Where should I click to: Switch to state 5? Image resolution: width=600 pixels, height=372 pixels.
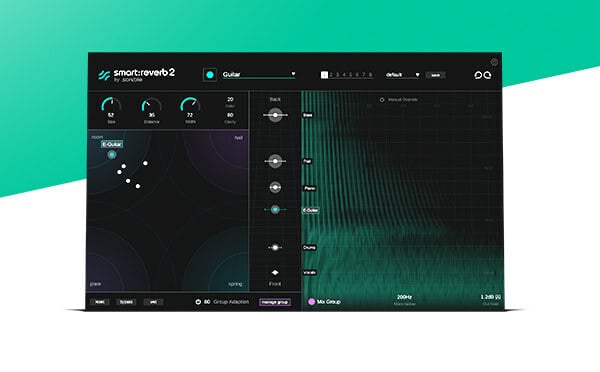[351, 75]
